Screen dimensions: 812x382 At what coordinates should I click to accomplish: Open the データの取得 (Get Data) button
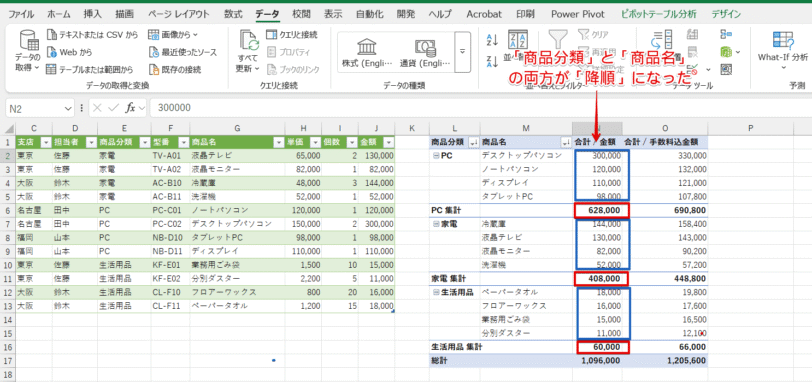pos(27,51)
